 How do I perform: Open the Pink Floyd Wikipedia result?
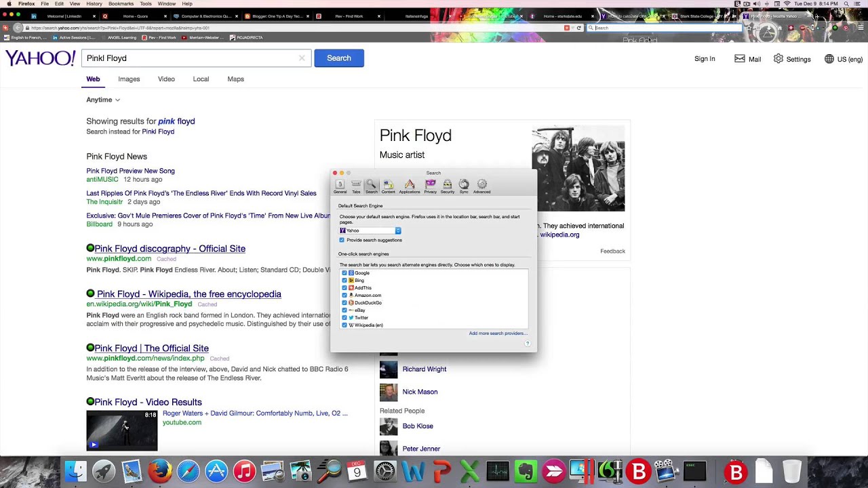pos(189,294)
